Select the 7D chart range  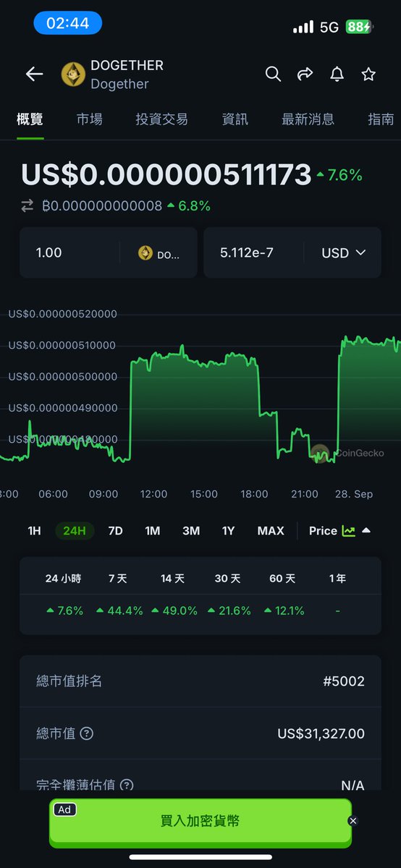115,531
